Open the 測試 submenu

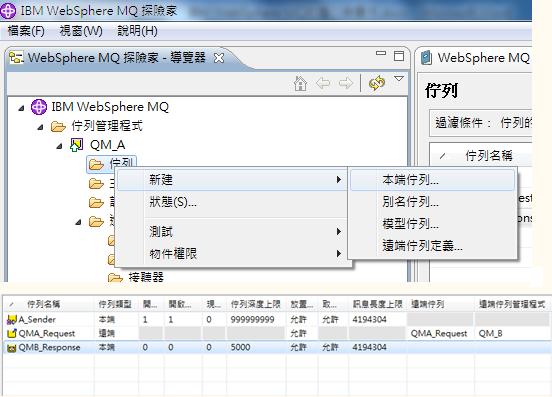click(x=232, y=232)
